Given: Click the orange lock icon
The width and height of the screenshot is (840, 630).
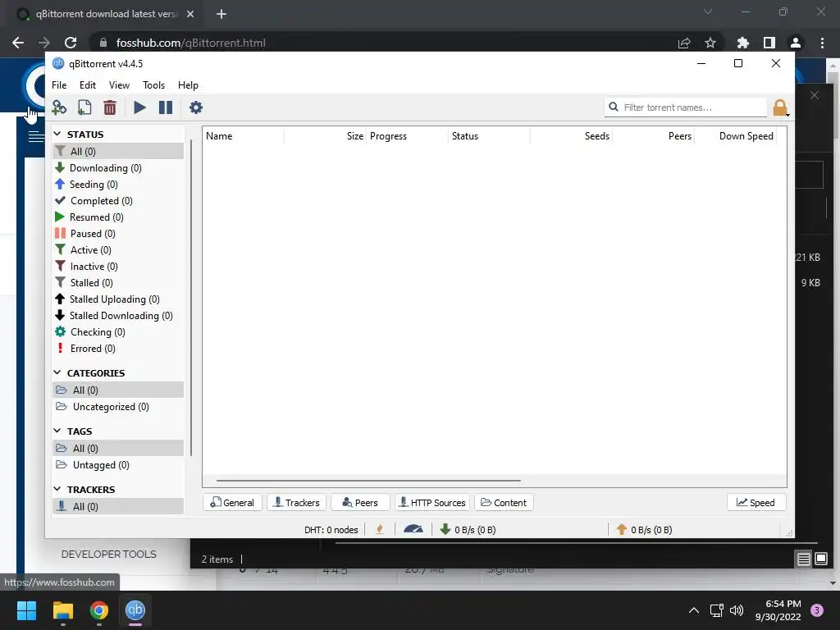Looking at the screenshot, I should pyautogui.click(x=780, y=107).
